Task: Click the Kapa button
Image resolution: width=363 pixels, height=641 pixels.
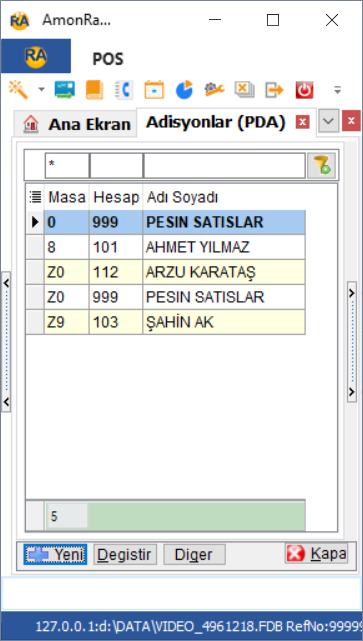Action: pyautogui.click(x=316, y=554)
